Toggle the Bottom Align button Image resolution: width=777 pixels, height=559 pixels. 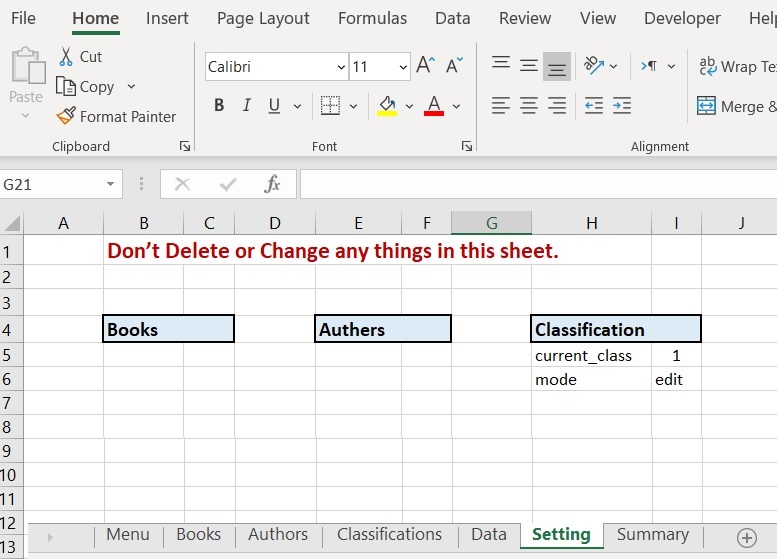click(557, 66)
